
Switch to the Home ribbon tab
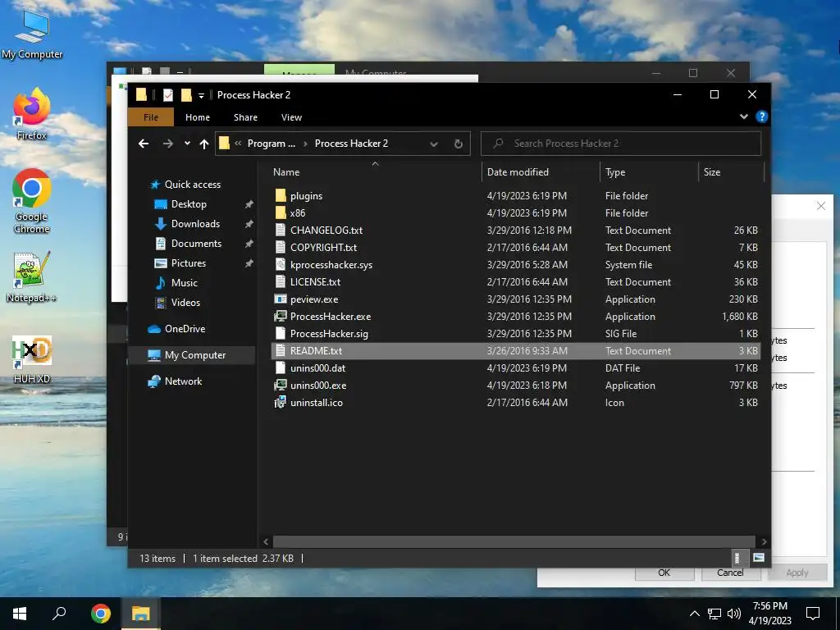click(197, 117)
